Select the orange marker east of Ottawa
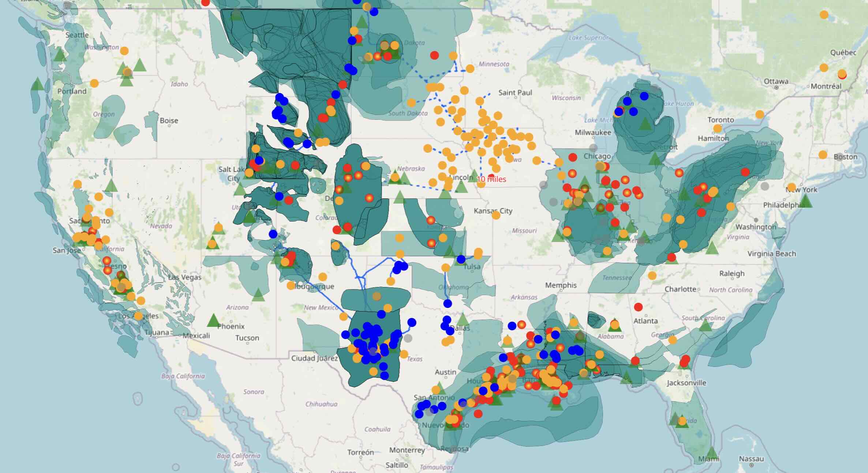Viewport: 868px width, 473px height. pos(824,67)
